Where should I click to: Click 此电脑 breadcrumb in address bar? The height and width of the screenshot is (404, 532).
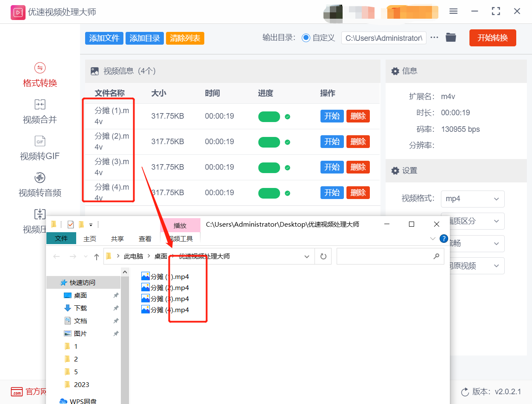pyautogui.click(x=133, y=256)
